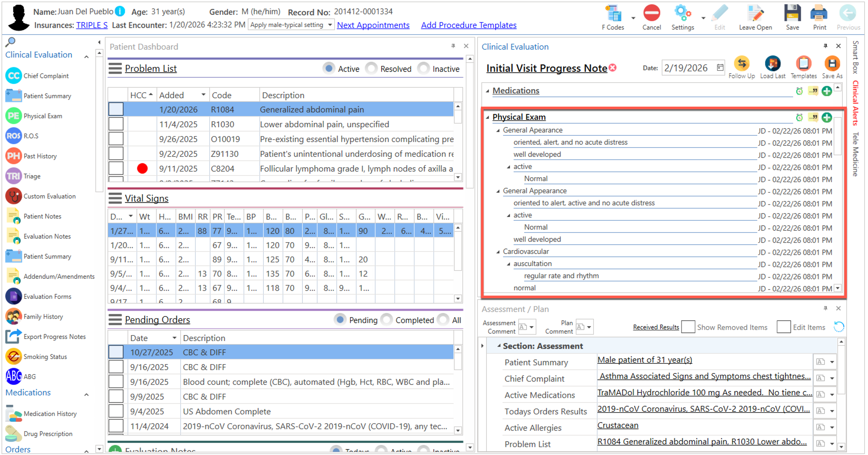Open the Triage sidebar item
This screenshot has width=868, height=455.
[32, 176]
